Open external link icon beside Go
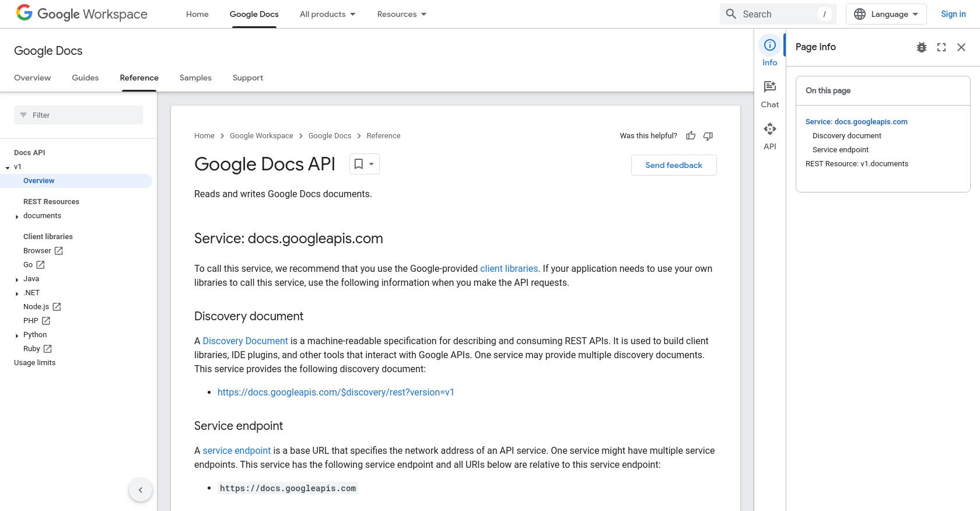Screen dimensions: 980x511 tap(40, 265)
